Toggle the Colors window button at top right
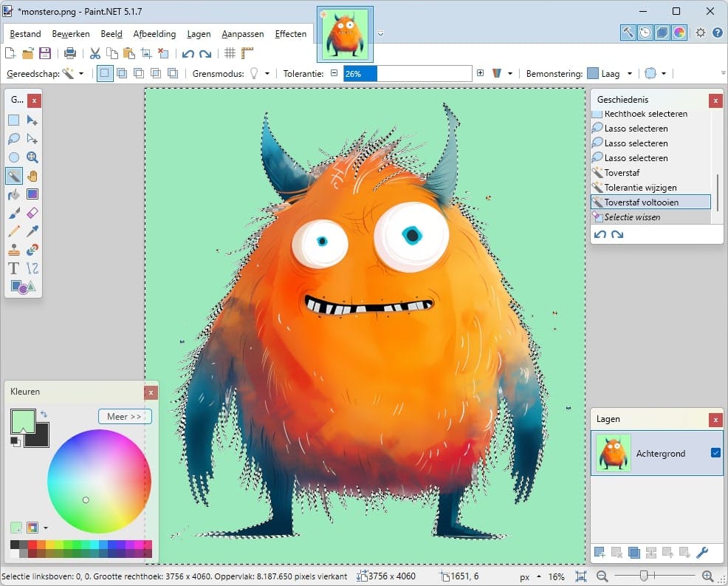The width and height of the screenshot is (728, 586). (679, 33)
